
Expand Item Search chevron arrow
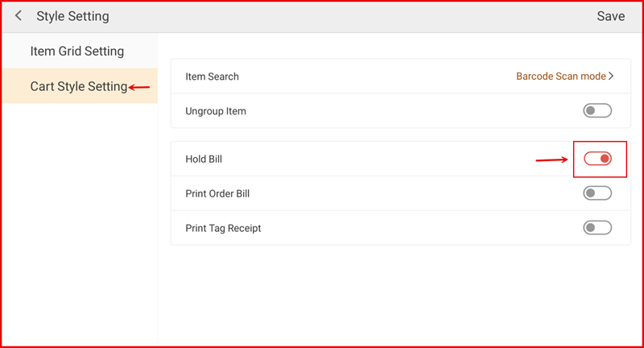612,77
